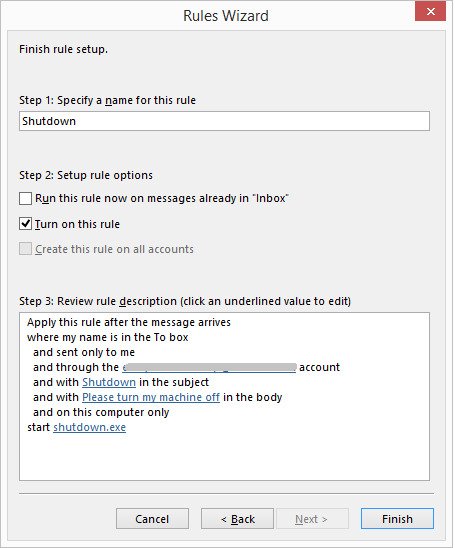The height and width of the screenshot is (548, 455).
Task: Click the rule name field containing Shutdown
Action: pyautogui.click(x=224, y=121)
